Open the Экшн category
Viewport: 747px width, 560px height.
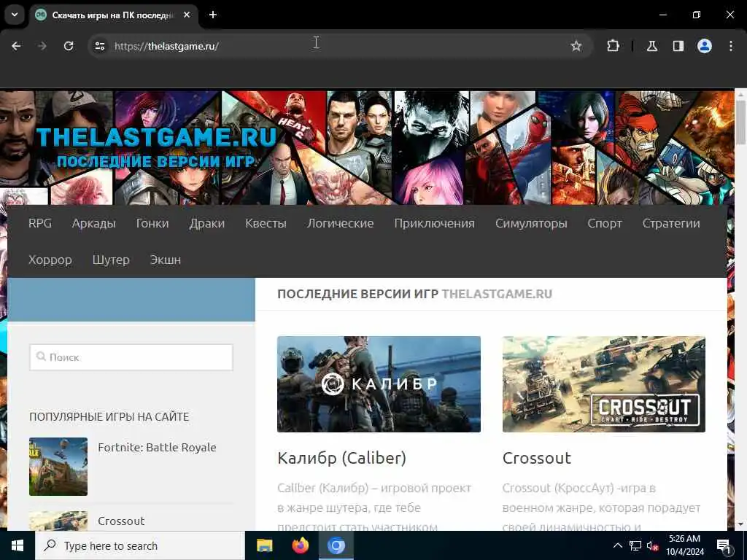[x=166, y=260]
